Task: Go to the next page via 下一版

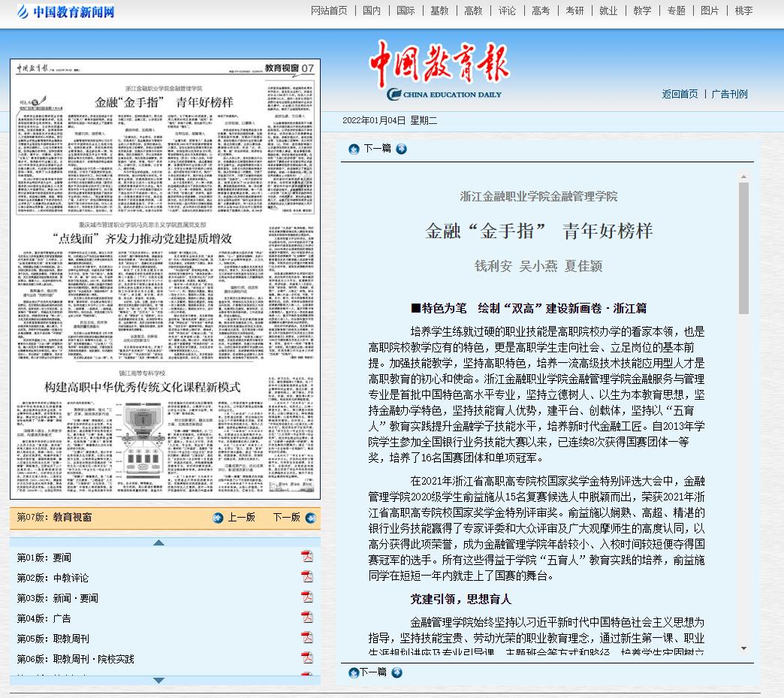Action: [x=287, y=518]
